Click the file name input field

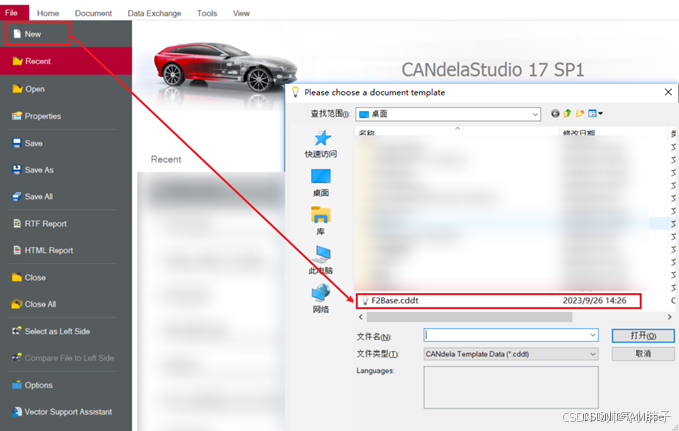(x=511, y=335)
